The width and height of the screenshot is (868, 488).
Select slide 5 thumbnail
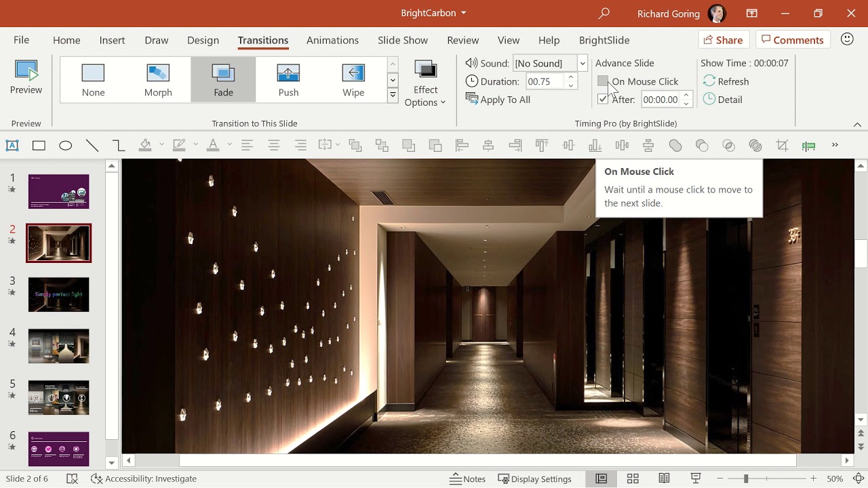pos(58,397)
